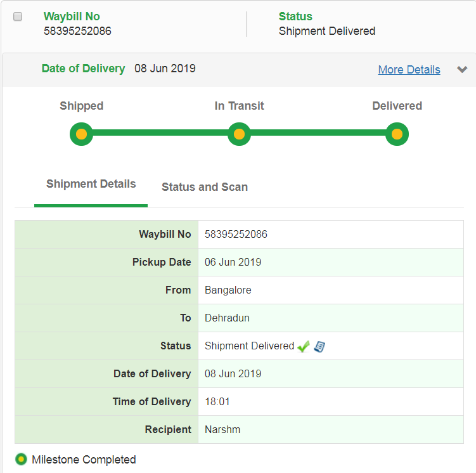Collapse details with the chevron arrow
Viewport: 476px width, 473px height.
click(462, 70)
